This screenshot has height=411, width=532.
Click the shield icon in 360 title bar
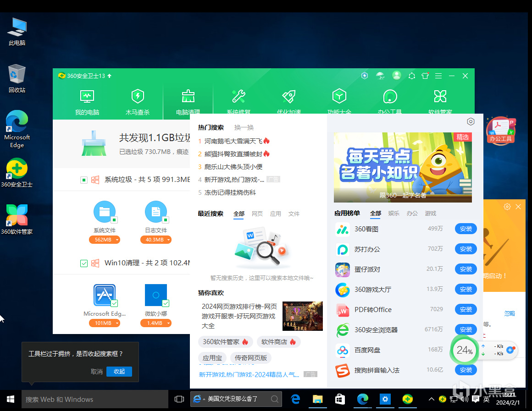tap(365, 76)
